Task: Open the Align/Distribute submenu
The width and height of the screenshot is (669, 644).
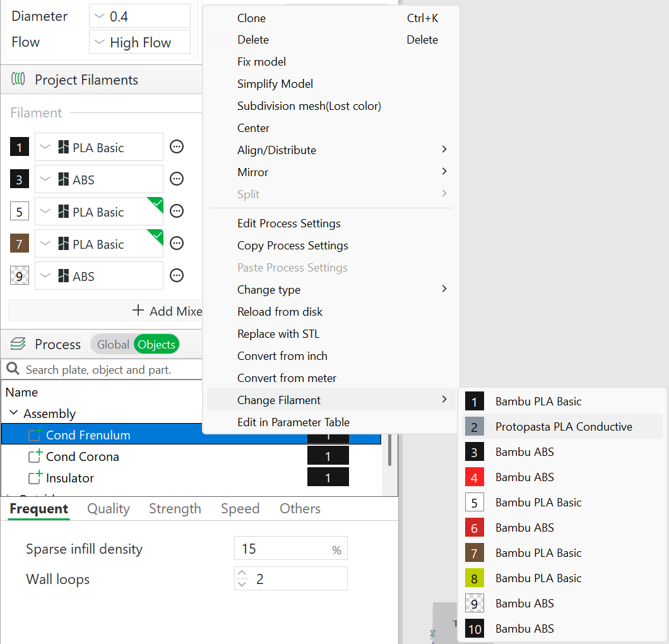Action: click(333, 150)
